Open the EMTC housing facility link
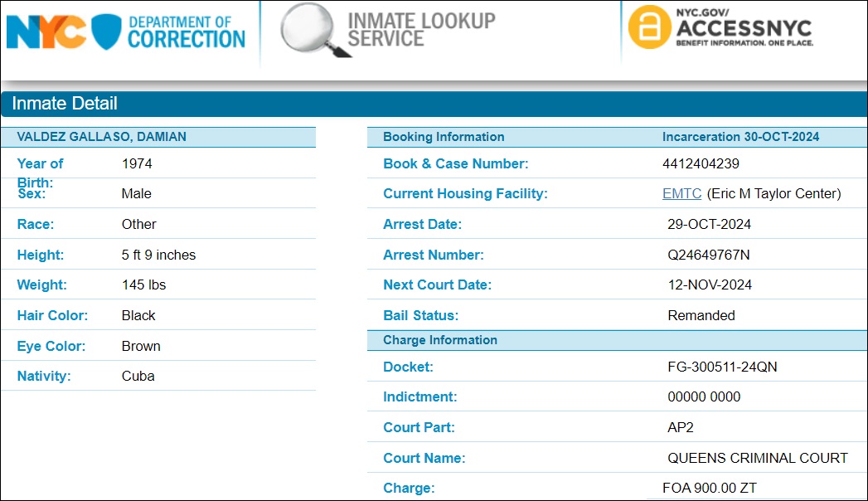 pyautogui.click(x=681, y=193)
